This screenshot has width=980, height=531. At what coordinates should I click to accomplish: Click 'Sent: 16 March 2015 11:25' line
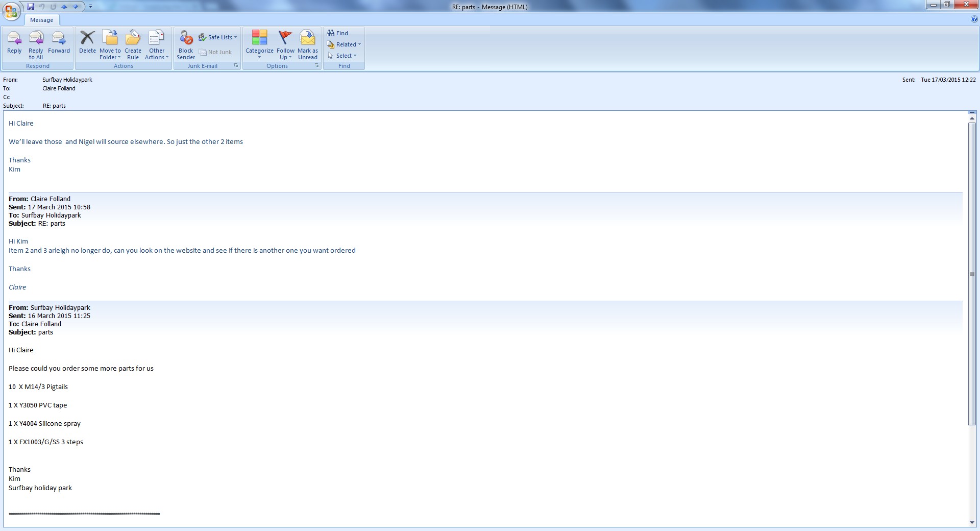(50, 316)
